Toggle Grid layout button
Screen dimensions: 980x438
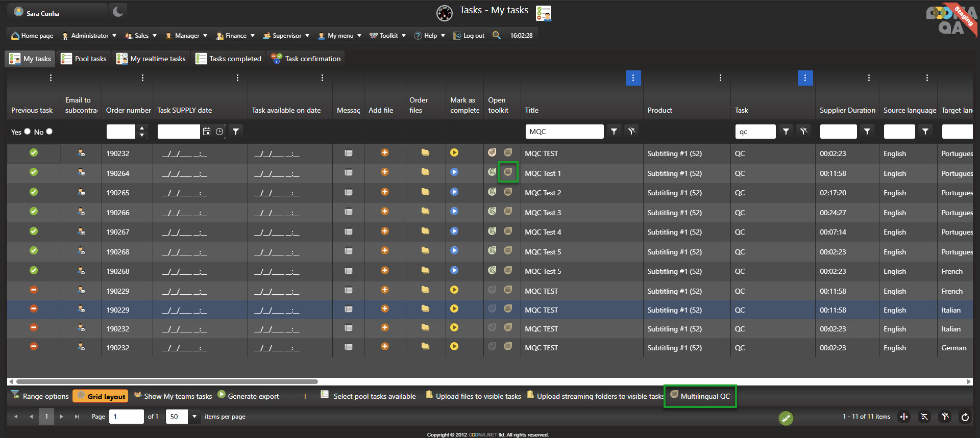(x=101, y=396)
